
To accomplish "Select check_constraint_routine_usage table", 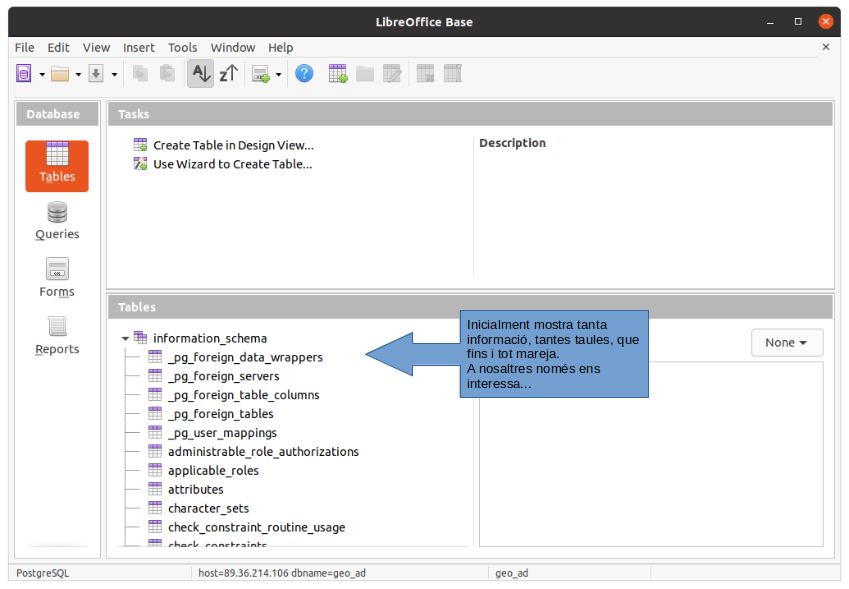I will [257, 527].
